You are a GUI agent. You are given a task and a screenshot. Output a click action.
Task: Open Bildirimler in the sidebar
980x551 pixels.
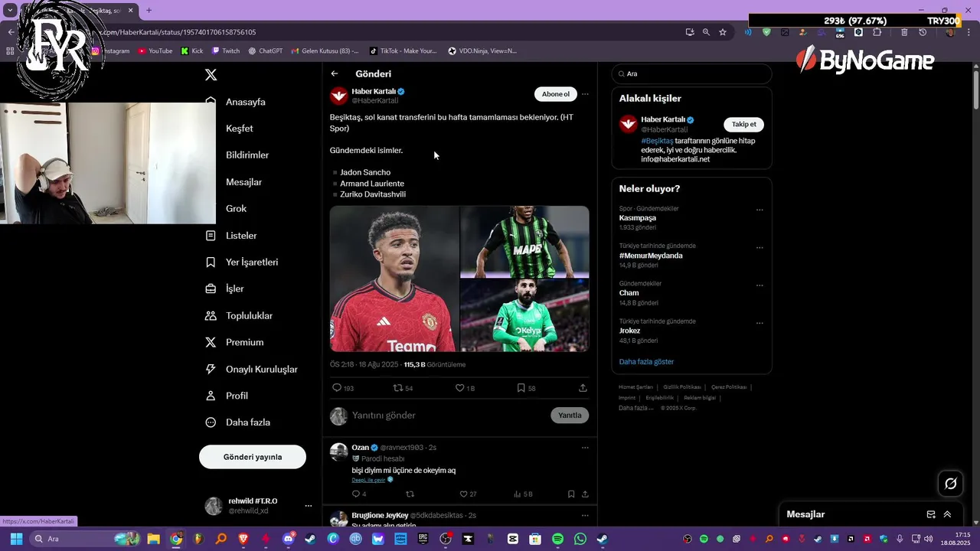click(247, 155)
